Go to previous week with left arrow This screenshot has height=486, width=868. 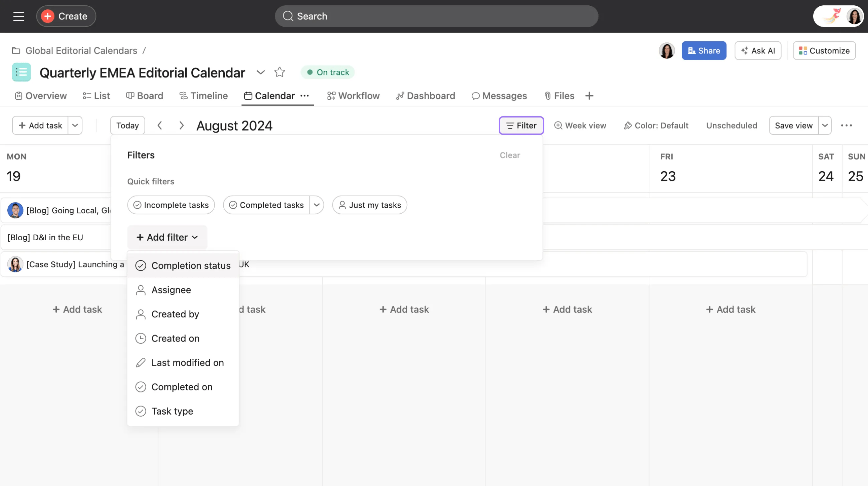tap(160, 126)
